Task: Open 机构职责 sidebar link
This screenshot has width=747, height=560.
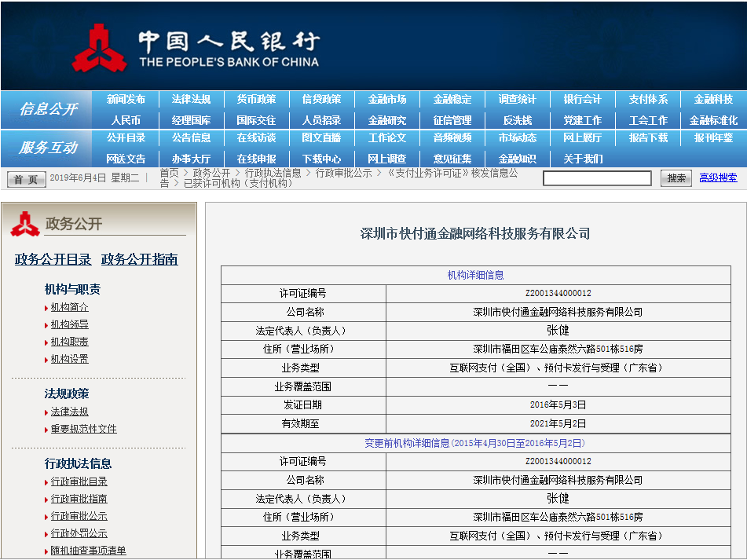Action: click(x=70, y=342)
